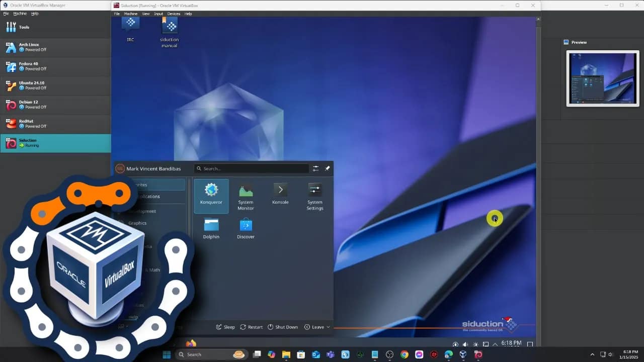644x362 pixels.
Task: Click the Restart button in launcher
Action: [251, 327]
